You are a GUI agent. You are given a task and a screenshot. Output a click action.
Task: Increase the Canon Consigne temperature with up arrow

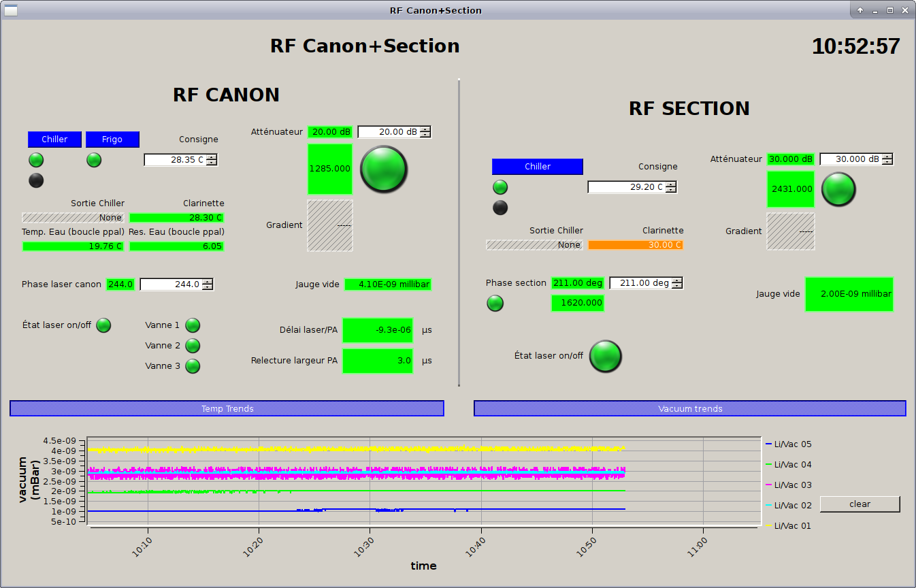(x=212, y=157)
